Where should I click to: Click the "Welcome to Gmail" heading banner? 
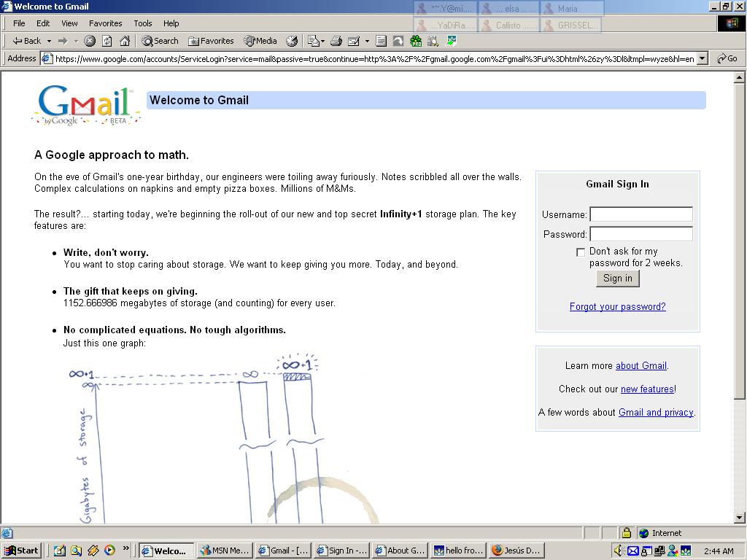426,100
